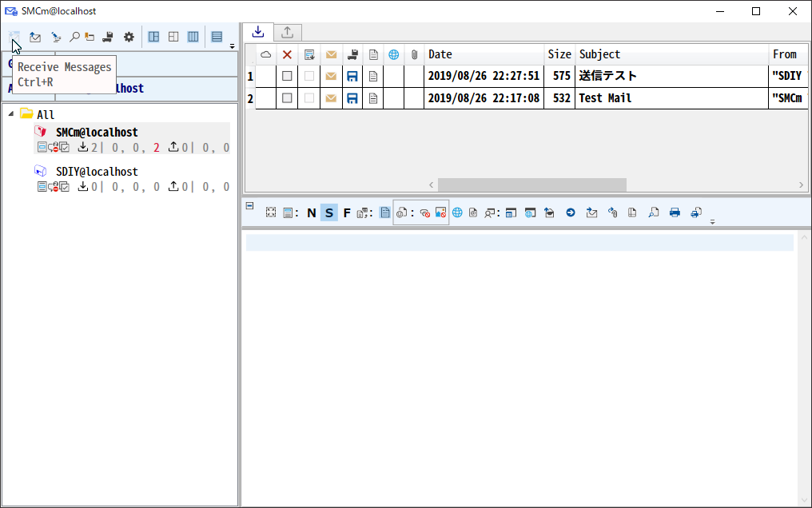Click the reply envelope icon in viewer toolbar
This screenshot has width=812, height=508.
pyautogui.click(x=591, y=212)
